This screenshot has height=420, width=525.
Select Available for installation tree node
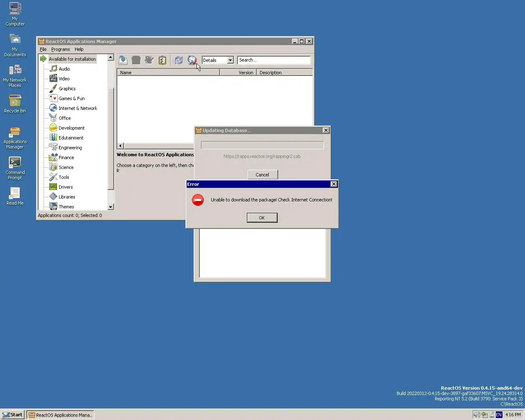[x=72, y=59]
